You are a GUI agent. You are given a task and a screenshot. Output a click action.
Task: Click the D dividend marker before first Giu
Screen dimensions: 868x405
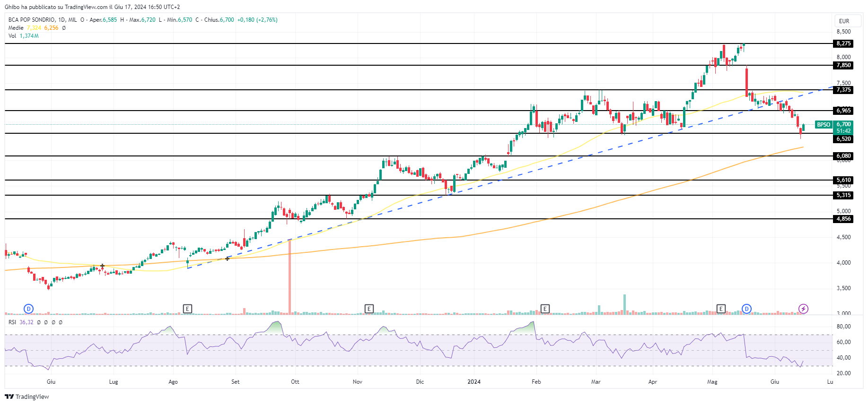click(28, 309)
